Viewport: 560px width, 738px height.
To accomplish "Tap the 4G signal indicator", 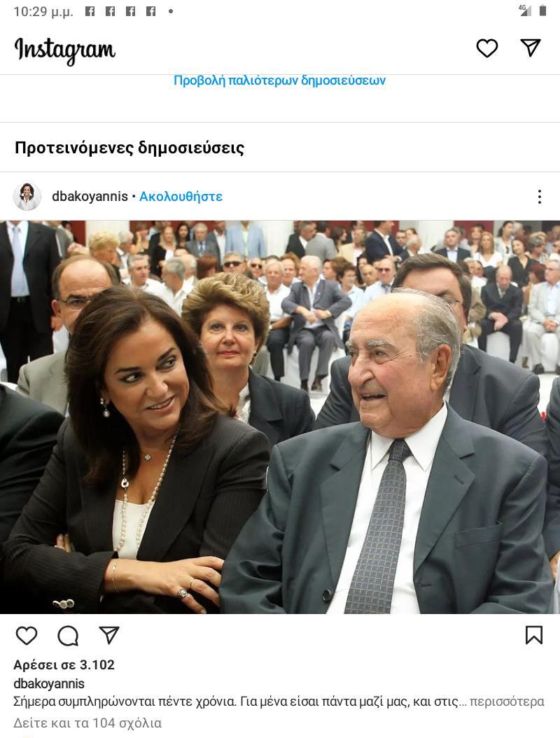I will pos(524,11).
